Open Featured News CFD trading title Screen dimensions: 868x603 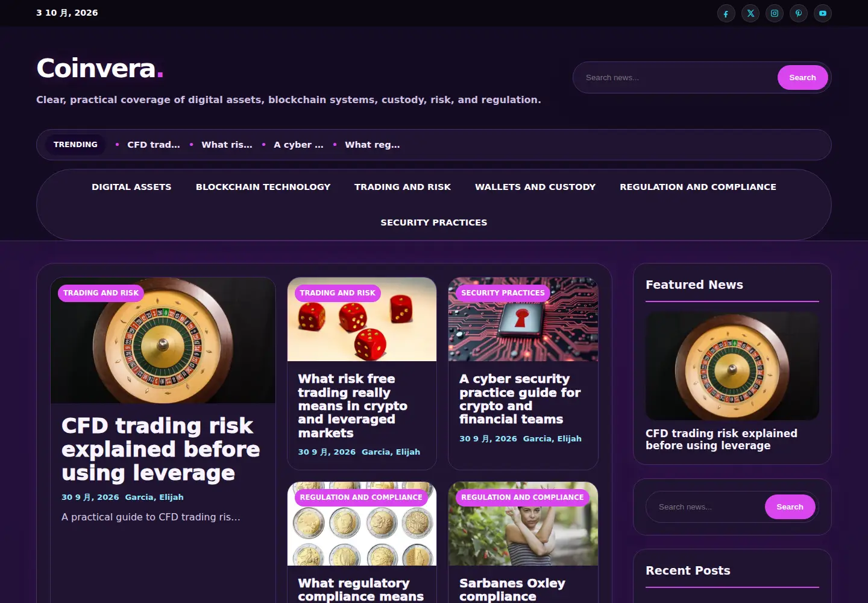tap(722, 440)
